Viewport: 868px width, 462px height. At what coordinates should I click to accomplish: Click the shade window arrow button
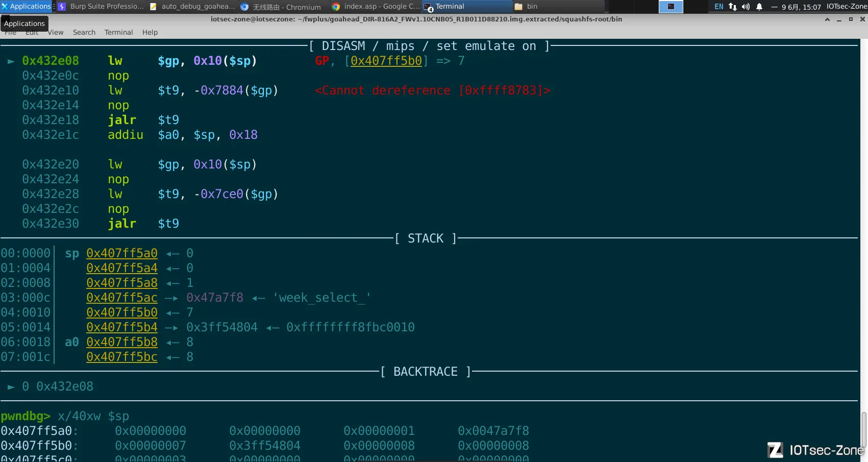(x=827, y=19)
